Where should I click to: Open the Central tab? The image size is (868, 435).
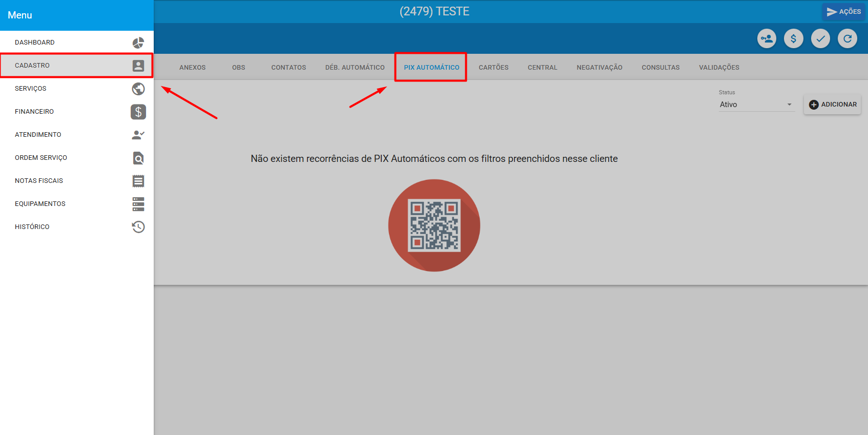[543, 68]
